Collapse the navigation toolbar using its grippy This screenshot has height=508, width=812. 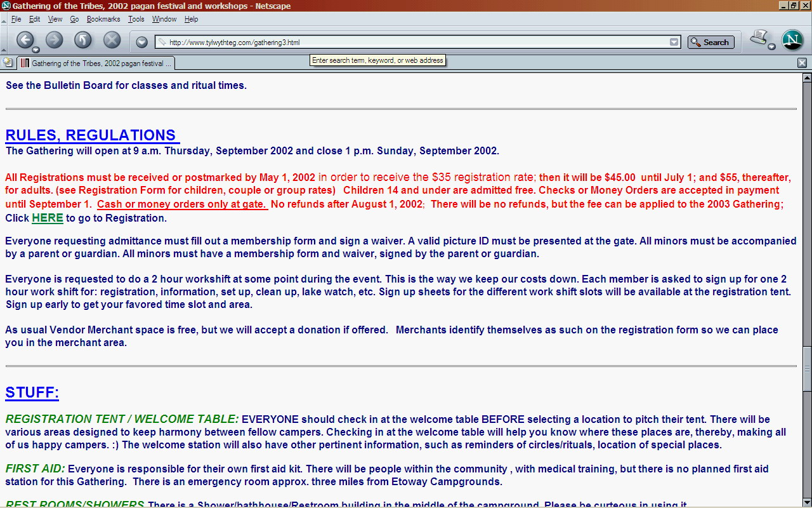(4, 41)
